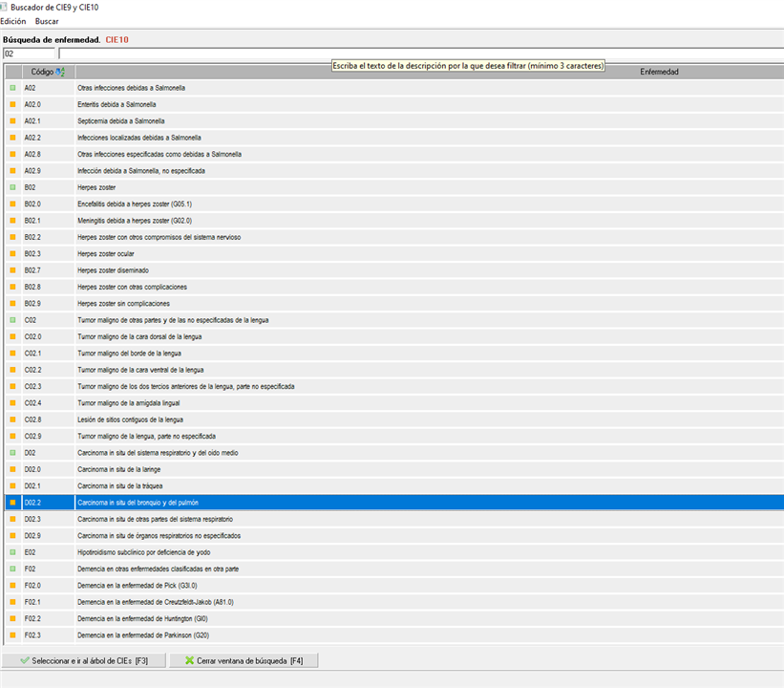Click the green square icon beside C02
The height and width of the screenshot is (688, 784).
point(12,320)
